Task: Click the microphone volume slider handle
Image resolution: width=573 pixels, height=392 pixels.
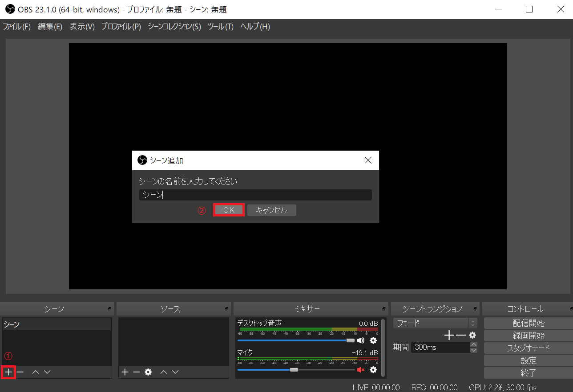Action: [x=294, y=370]
